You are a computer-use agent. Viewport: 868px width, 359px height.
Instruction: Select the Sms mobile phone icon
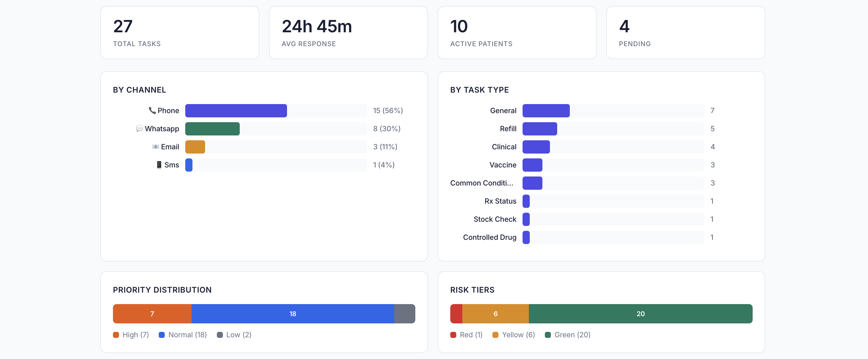158,165
